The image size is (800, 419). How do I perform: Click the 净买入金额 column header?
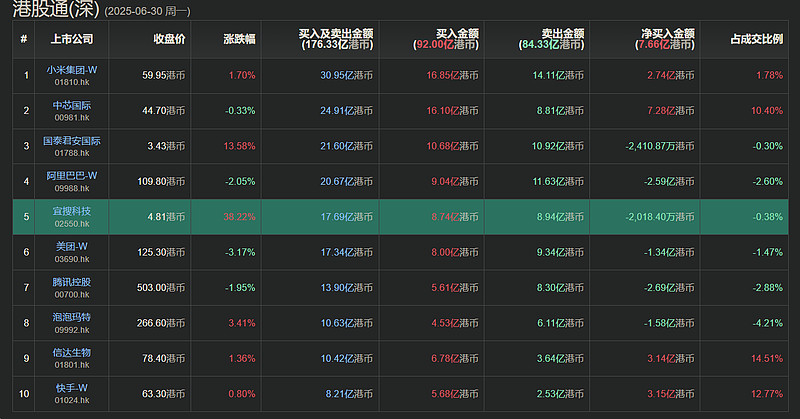(668, 34)
